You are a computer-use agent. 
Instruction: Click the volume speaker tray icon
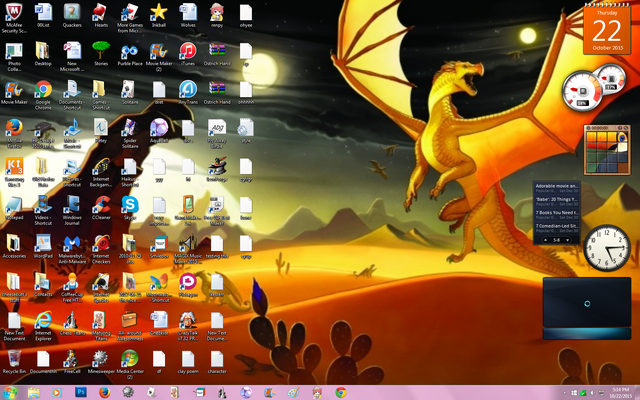pyautogui.click(x=592, y=393)
